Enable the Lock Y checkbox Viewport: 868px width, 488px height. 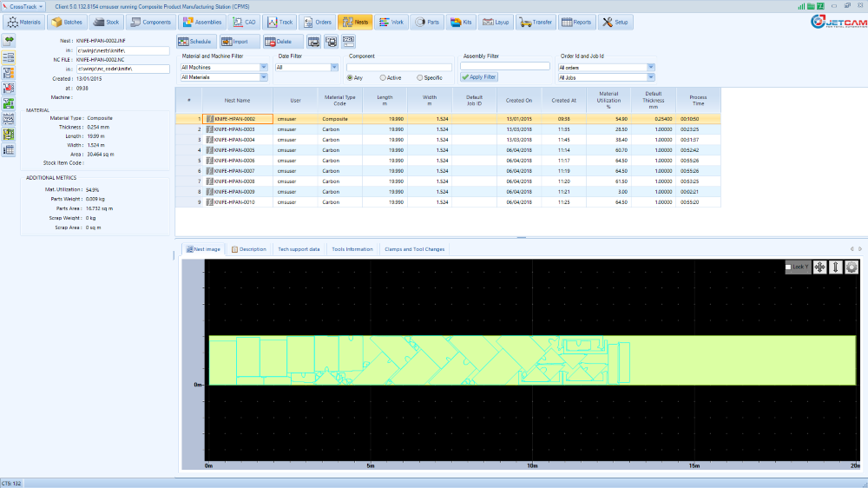(x=789, y=267)
